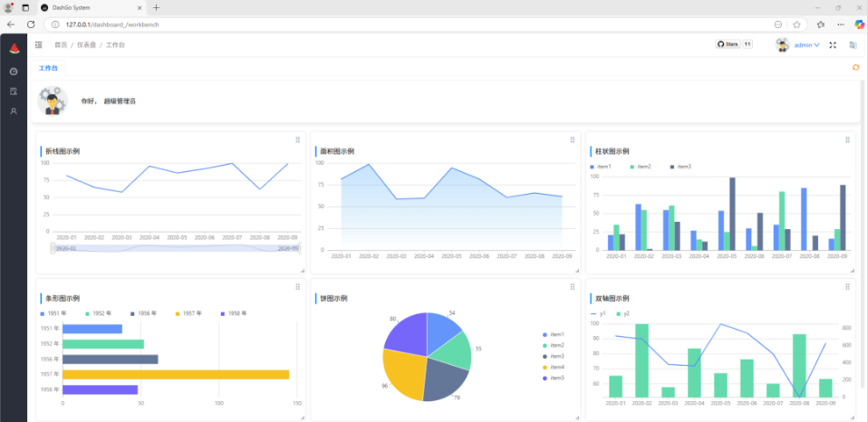
Task: Toggle item2 legend in 柱状图示例
Action: coord(641,167)
